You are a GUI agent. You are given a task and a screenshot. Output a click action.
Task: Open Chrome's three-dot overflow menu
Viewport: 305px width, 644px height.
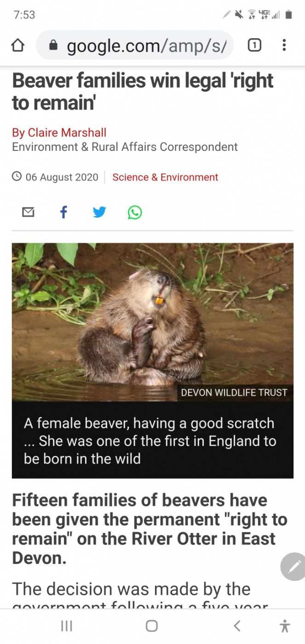pyautogui.click(x=284, y=45)
